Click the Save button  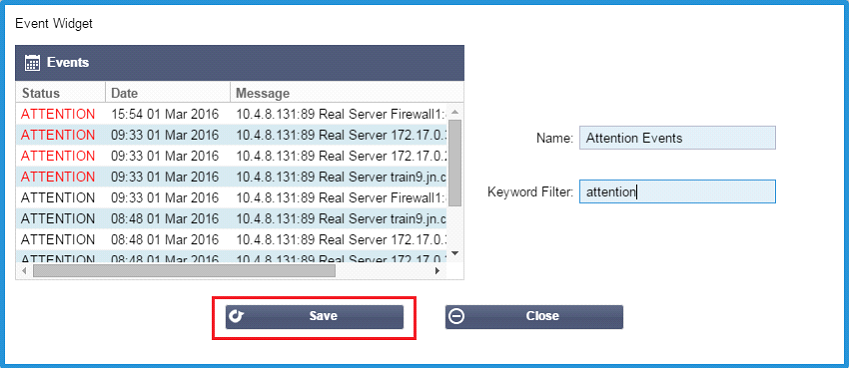tap(314, 316)
